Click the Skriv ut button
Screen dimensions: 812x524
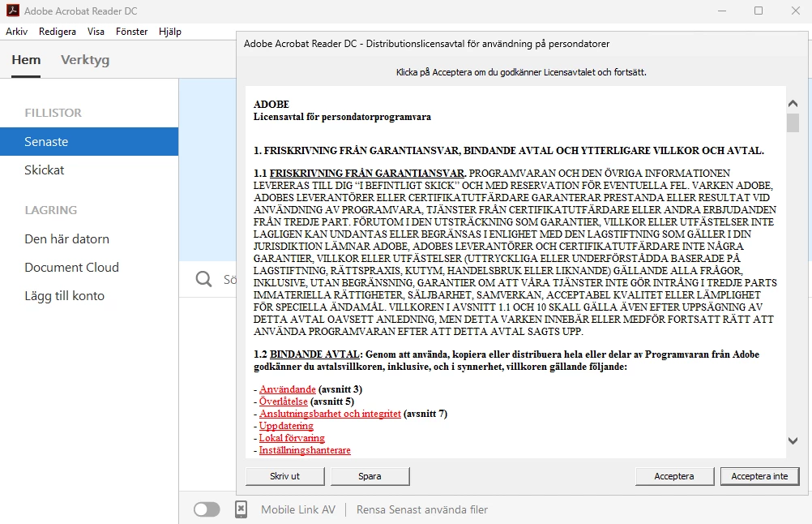pos(284,476)
